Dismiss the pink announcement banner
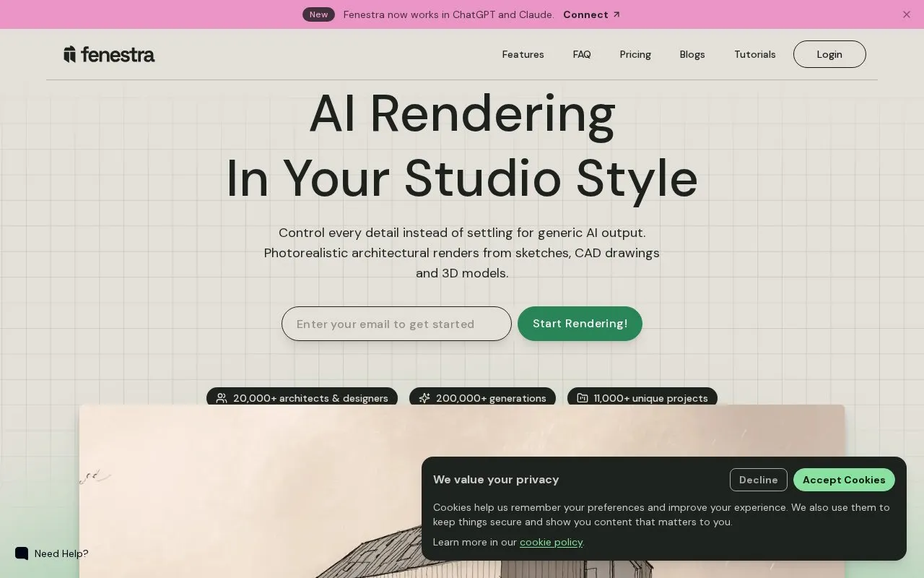 click(907, 14)
